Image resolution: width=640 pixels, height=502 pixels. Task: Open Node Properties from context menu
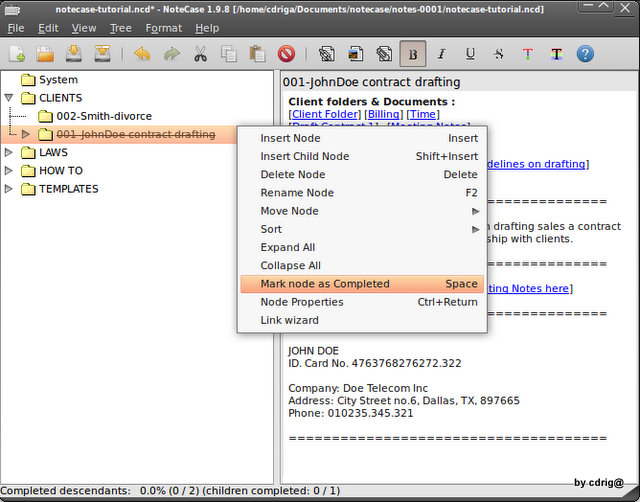point(362,302)
